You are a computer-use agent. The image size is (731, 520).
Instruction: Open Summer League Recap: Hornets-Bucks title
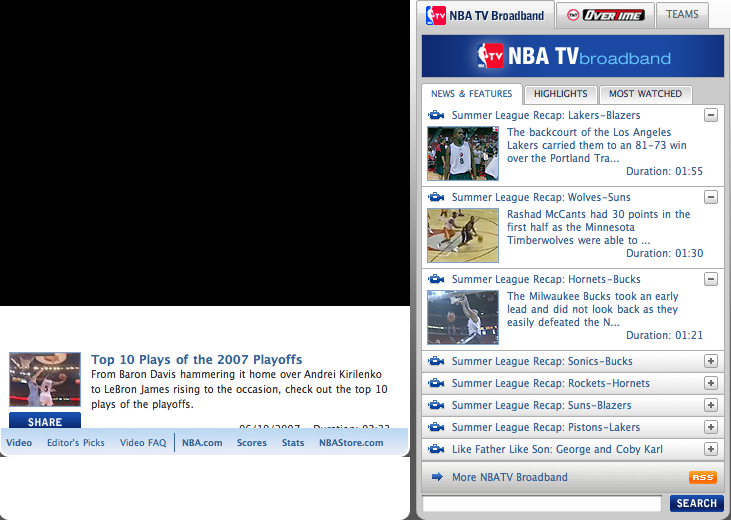tap(546, 279)
